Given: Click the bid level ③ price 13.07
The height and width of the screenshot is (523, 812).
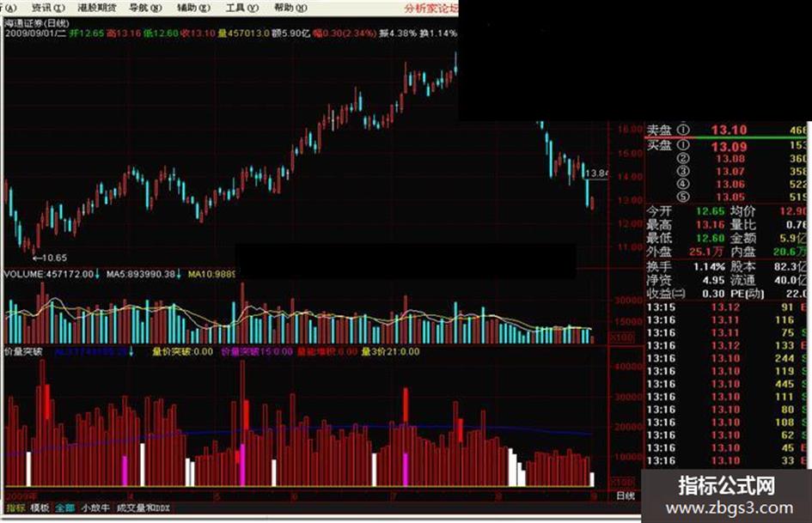Looking at the screenshot, I should point(730,172).
